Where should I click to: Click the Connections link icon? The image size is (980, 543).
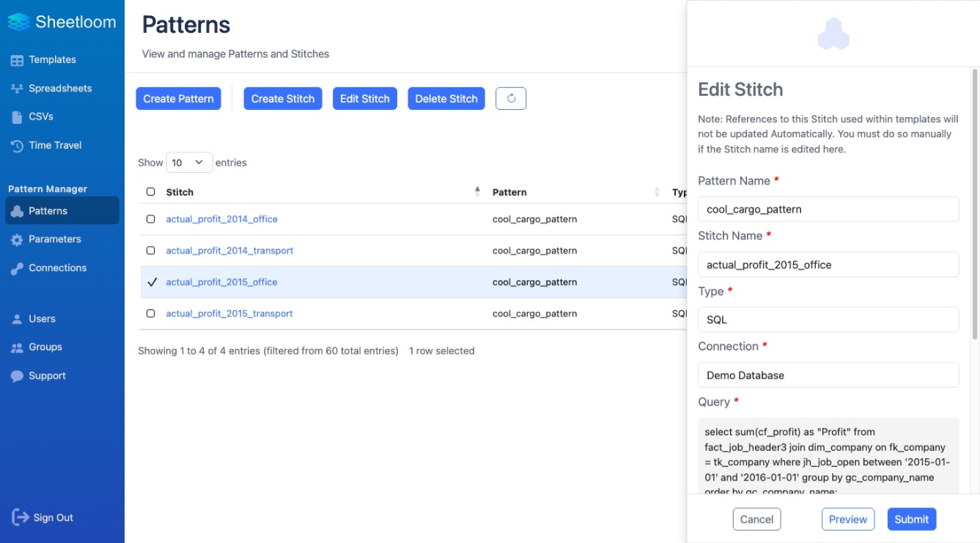(17, 268)
